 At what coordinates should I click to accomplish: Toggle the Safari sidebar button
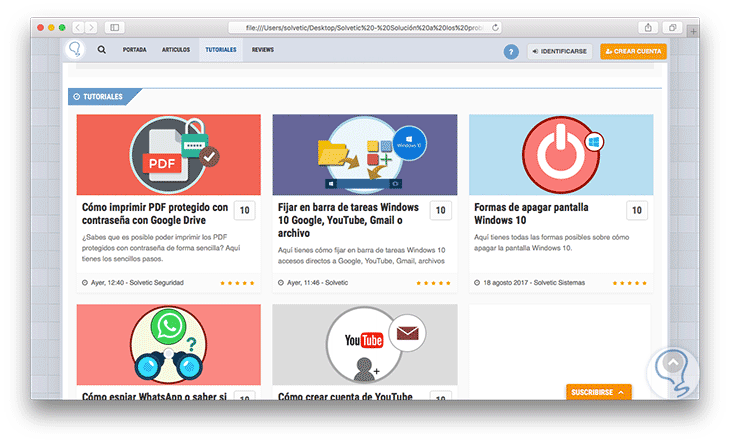(x=115, y=27)
